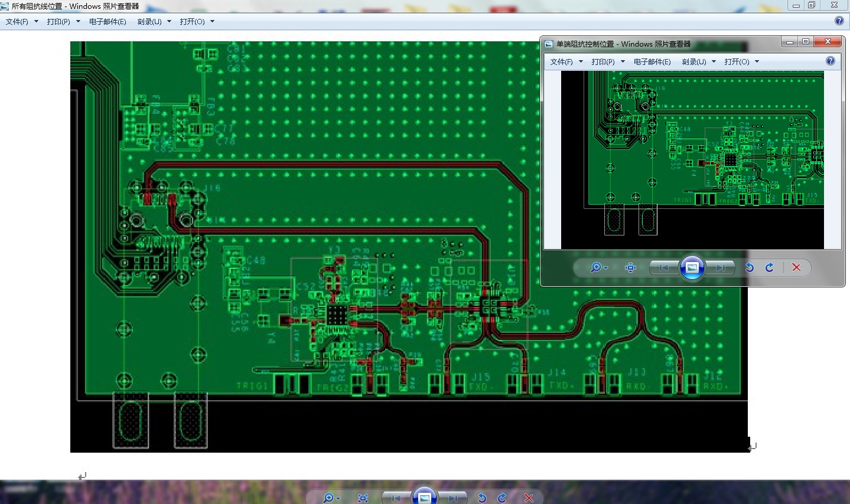Click 电子邮件(E) in back 所有阻抗线位置 window
850x504 pixels.
pyautogui.click(x=108, y=22)
